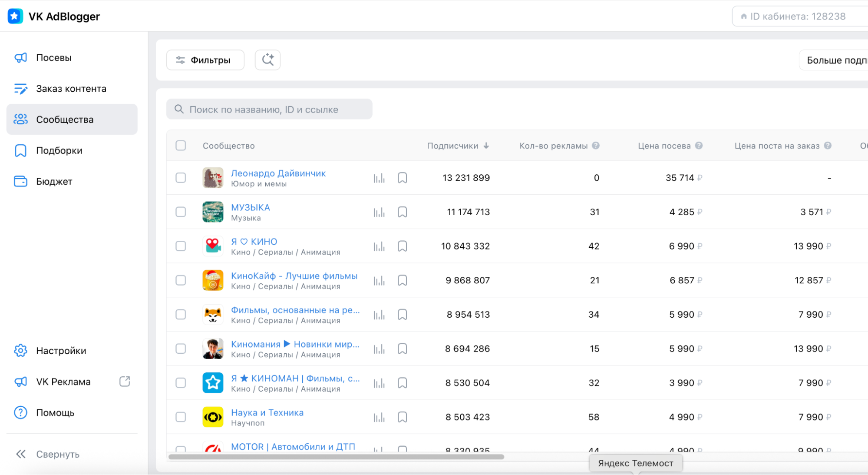
Task: Open MOTOR | Автомобили и ДТП link
Action: [293, 447]
